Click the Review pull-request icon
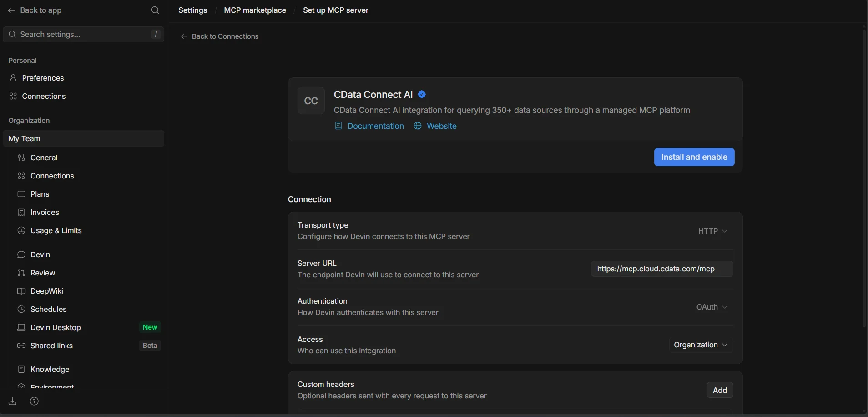This screenshot has width=868, height=417. [x=21, y=273]
